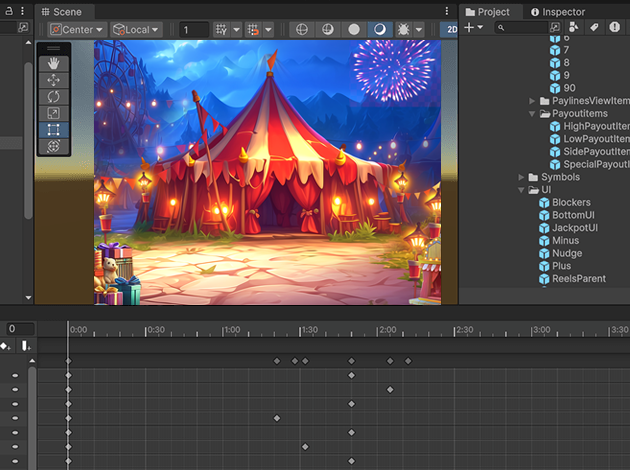
Task: Click the last property row key indicator
Action: (15, 461)
